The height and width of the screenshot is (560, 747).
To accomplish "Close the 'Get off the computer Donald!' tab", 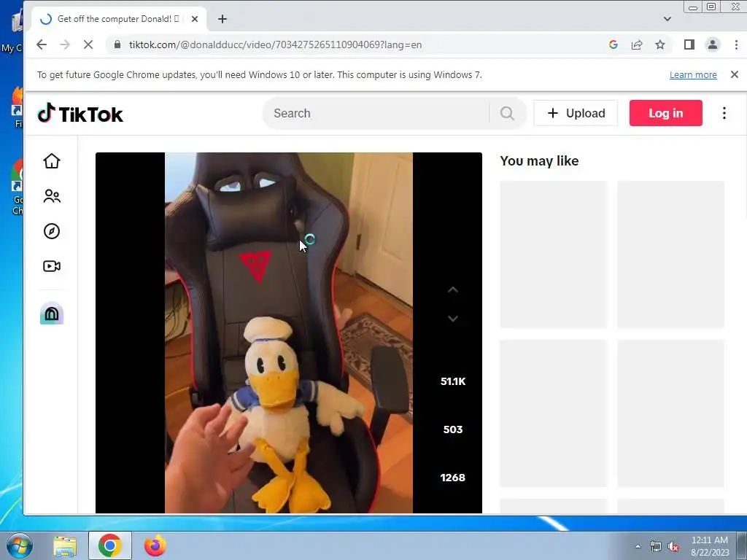I will tap(194, 19).
